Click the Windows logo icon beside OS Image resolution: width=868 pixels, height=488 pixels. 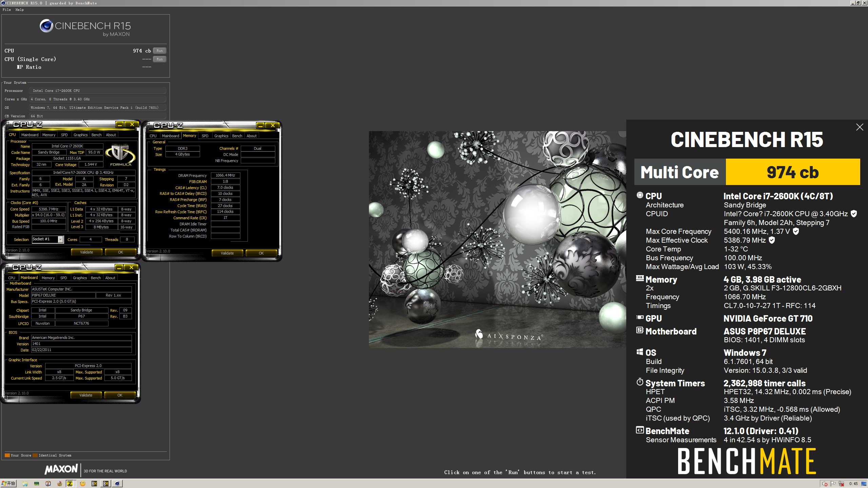click(x=640, y=352)
